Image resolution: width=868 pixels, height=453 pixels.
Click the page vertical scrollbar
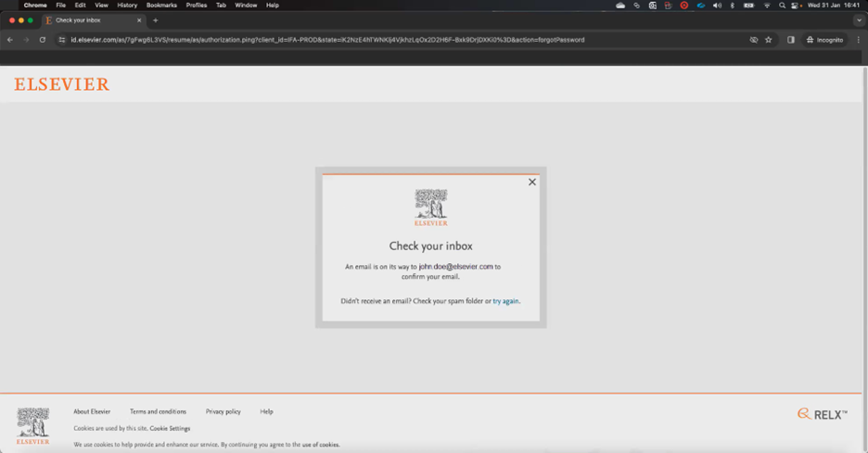(x=864, y=258)
